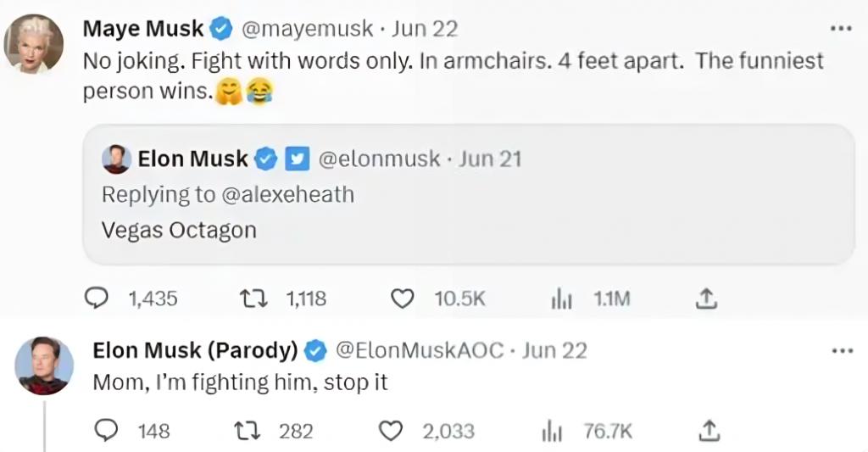Open Elon Musk (Parody) profile picture
This screenshot has height=452, width=868.
pyautogui.click(x=44, y=366)
